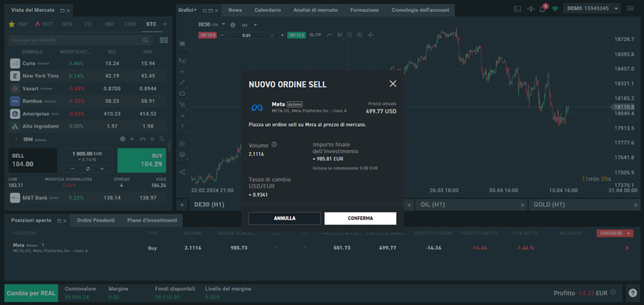Click the red 18110.8 chart sell button
The height and width of the screenshot is (305, 644).
point(207,35)
